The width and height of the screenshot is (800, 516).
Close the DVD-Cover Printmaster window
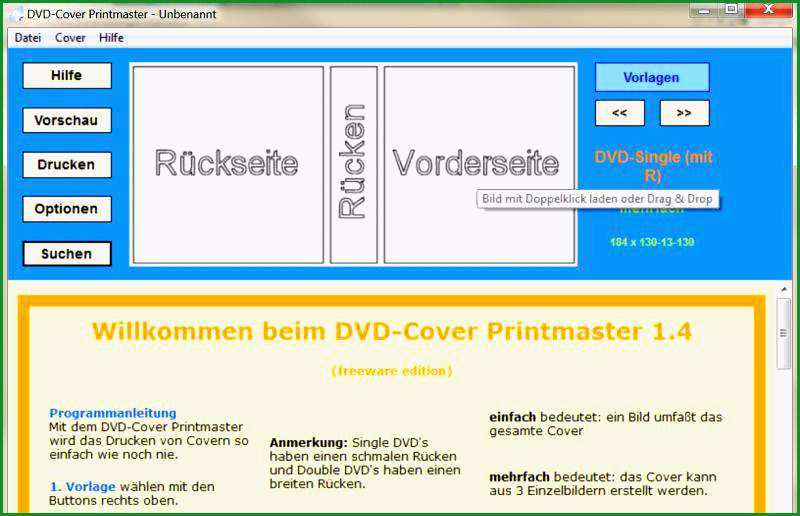point(768,10)
